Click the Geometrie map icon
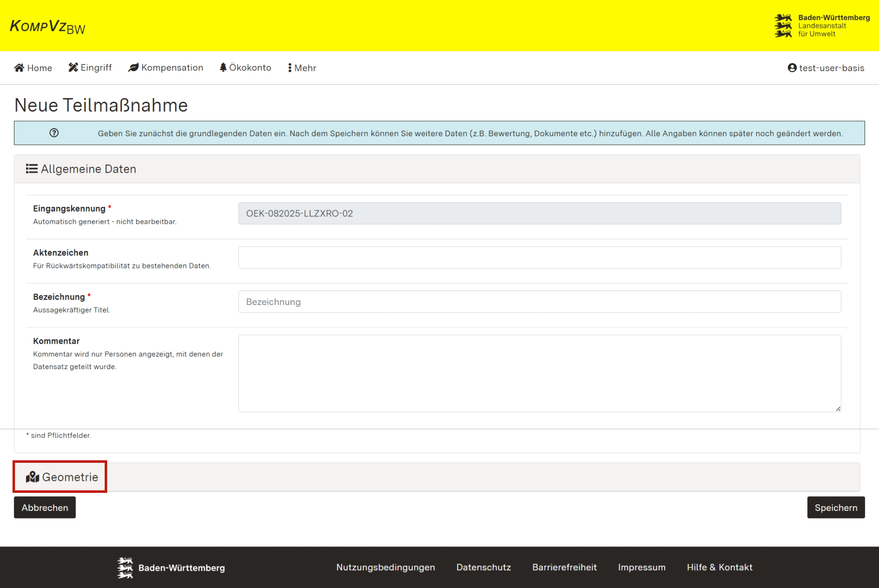The image size is (879, 588). tap(33, 477)
